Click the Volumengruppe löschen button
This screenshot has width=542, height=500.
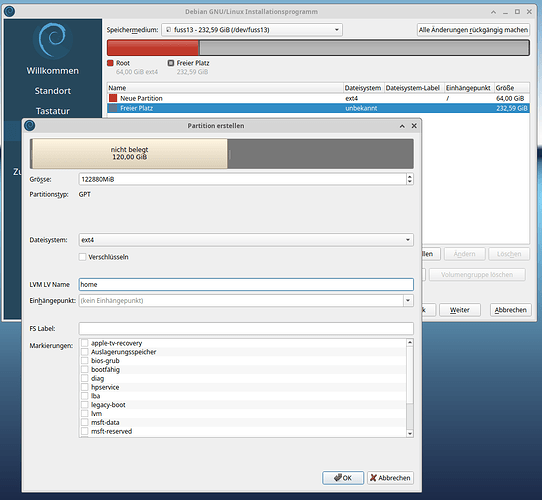[x=477, y=275]
